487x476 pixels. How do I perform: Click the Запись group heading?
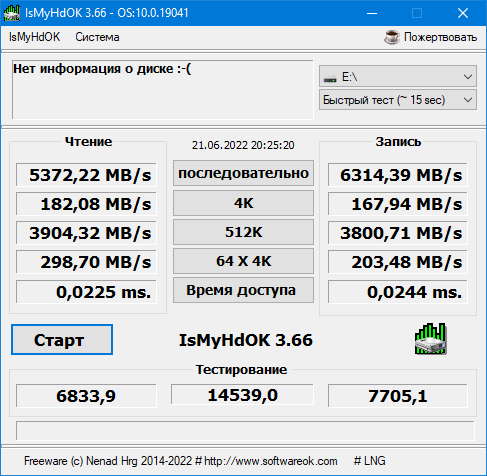click(398, 142)
